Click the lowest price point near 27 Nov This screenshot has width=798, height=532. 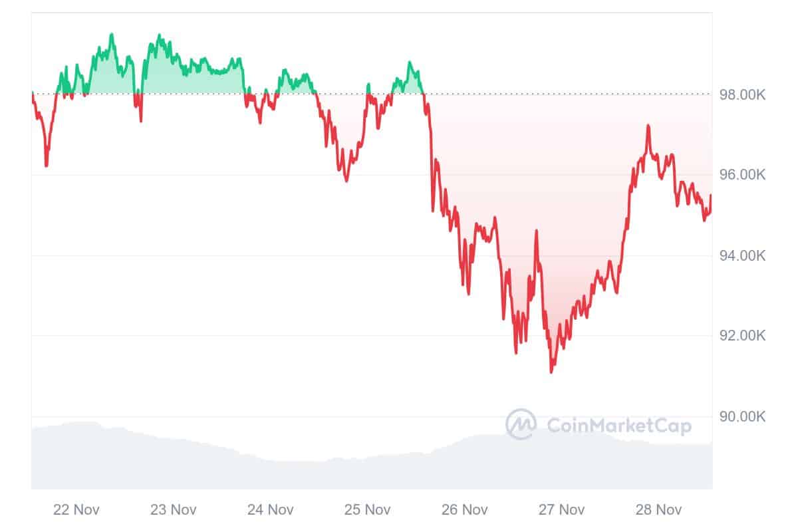click(551, 371)
